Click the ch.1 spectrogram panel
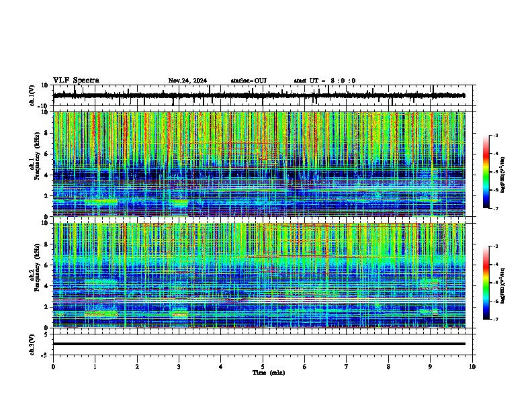This screenshot has height=411, width=532. pyautogui.click(x=259, y=164)
